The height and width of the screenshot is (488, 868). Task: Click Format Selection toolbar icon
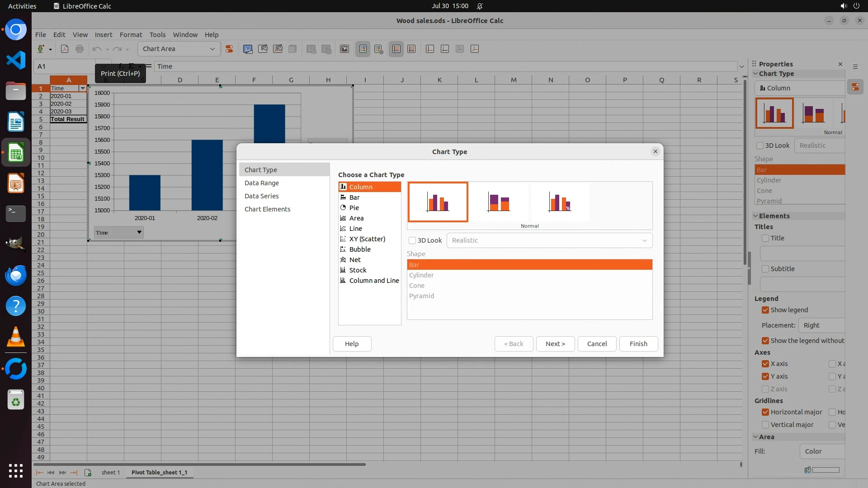tap(229, 49)
